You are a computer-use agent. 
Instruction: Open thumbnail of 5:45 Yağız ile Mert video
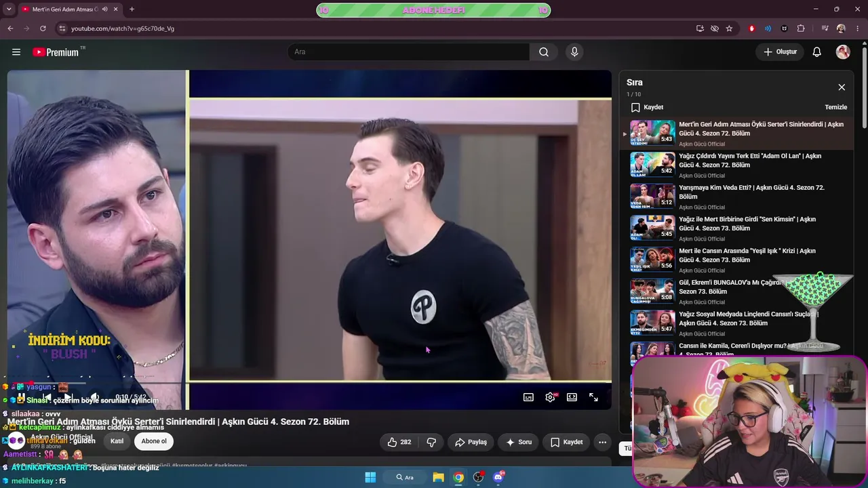pyautogui.click(x=652, y=228)
